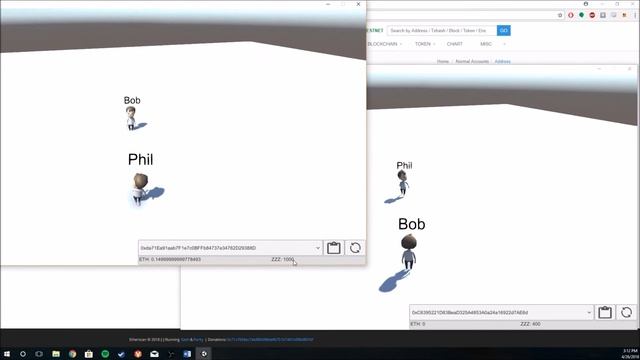640x360 pixels.
Task: Click the Normal Accounts breadcrumb link
Action: (x=472, y=62)
